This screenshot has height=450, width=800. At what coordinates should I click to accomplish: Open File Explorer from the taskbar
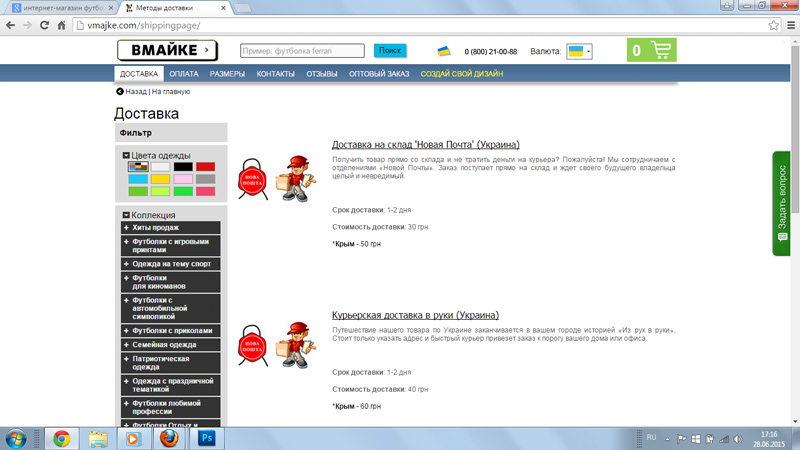98,438
